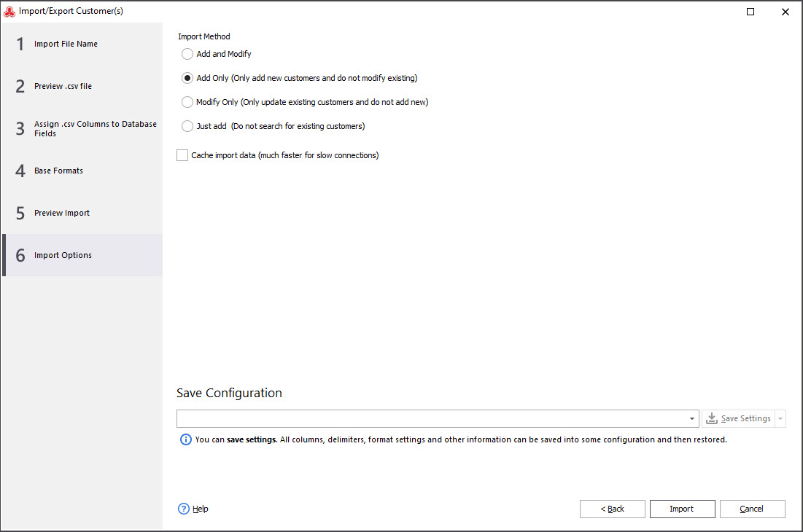Click the Save Settings button

click(x=738, y=418)
